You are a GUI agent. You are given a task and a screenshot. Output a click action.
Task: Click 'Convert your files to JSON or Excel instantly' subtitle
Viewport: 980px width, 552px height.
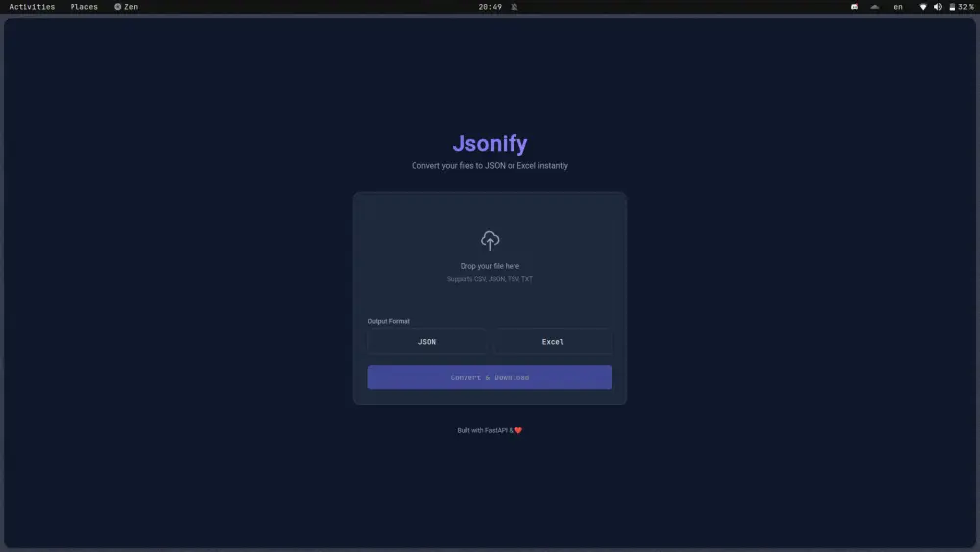490,166
